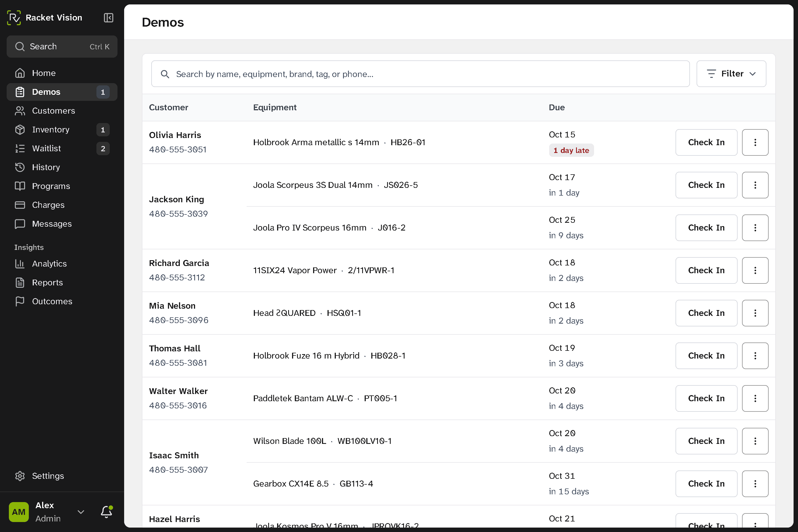Check in Richard Garcia's 11SIX24 Vapor Power
Viewport: 798px width, 532px height.
pyautogui.click(x=706, y=270)
